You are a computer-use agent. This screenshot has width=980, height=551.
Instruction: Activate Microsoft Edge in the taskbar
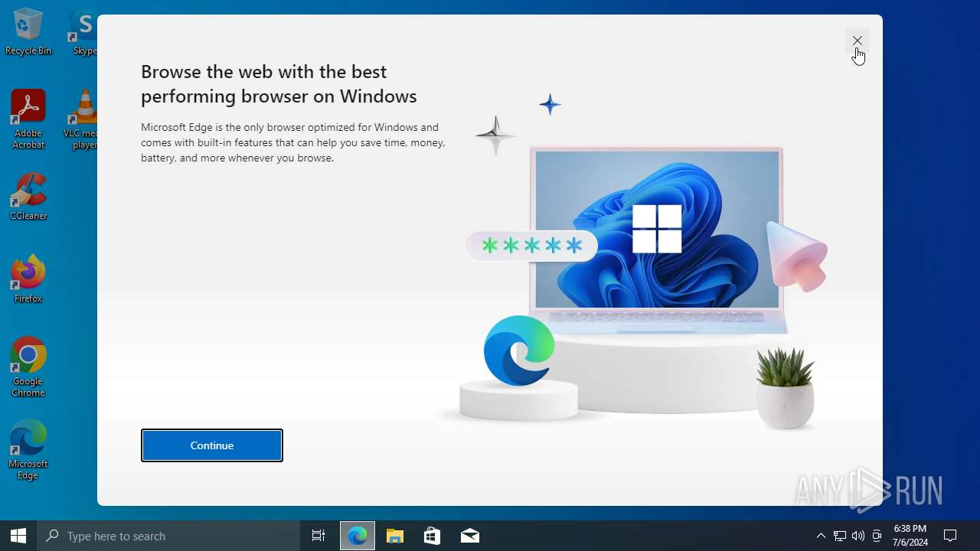pos(358,536)
